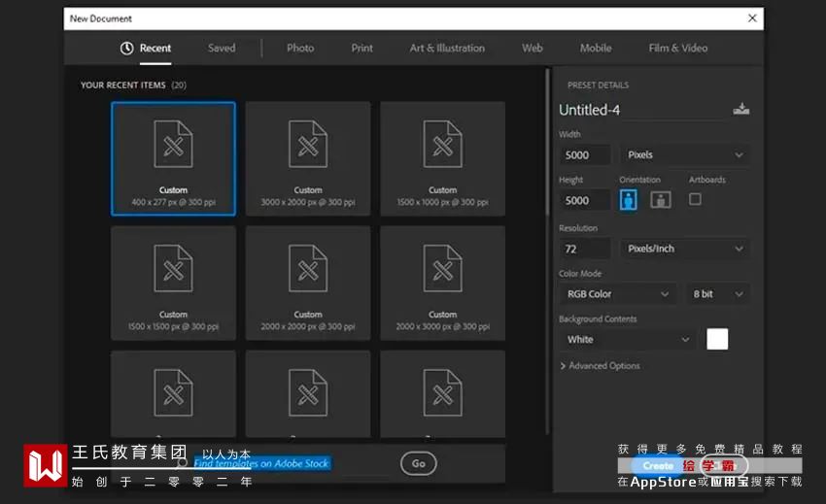Enable the Artboards checkbox
Viewport: 826px width, 504px height.
pyautogui.click(x=695, y=199)
